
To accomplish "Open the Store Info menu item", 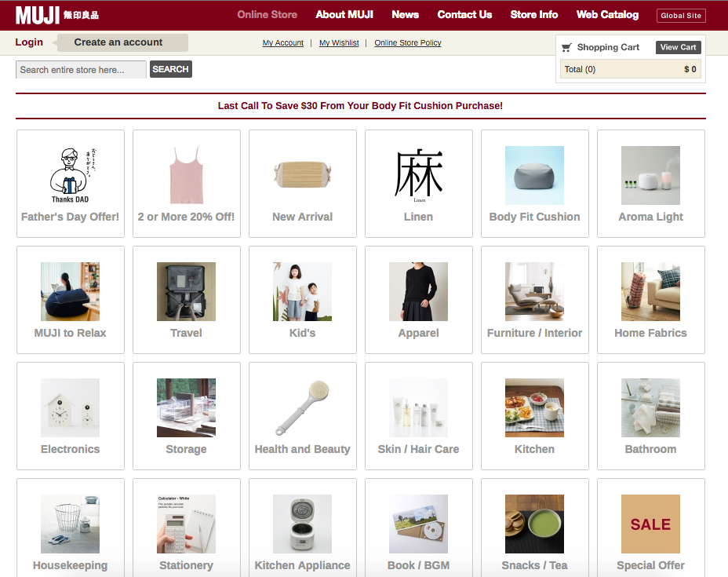I will click(x=534, y=14).
